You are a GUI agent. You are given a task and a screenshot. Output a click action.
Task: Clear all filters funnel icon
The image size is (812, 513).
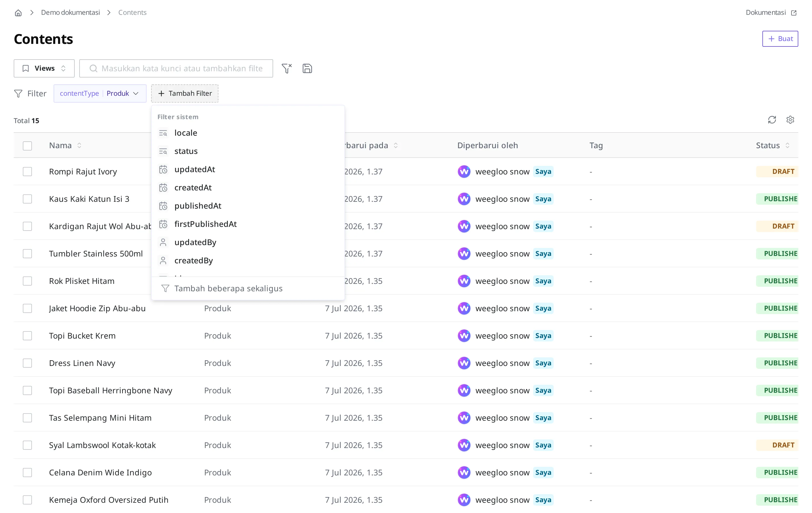(287, 68)
